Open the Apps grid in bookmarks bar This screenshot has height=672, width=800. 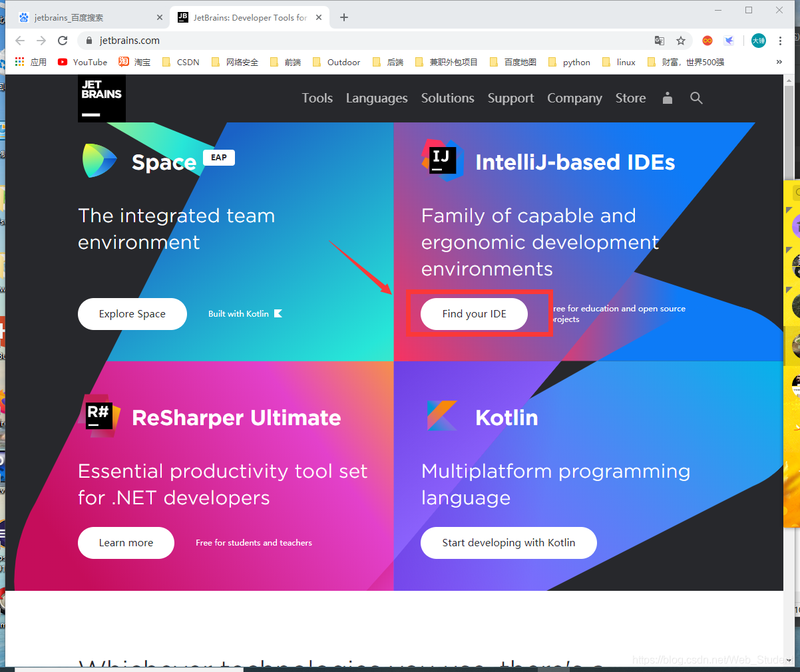tap(30, 62)
